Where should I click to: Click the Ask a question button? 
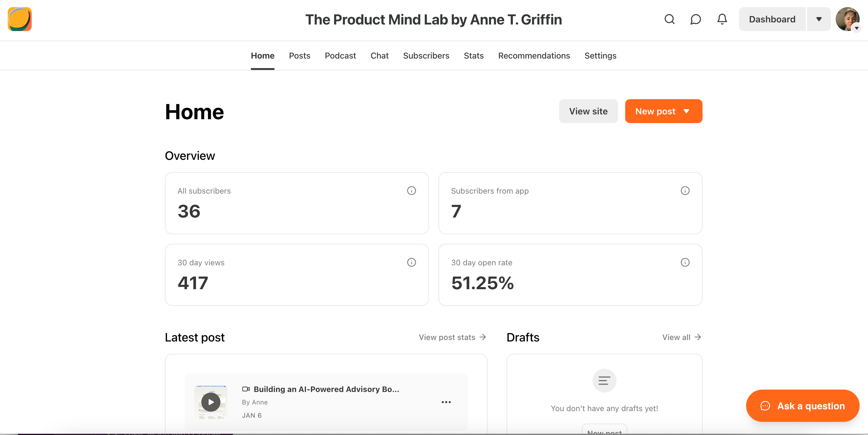coord(803,406)
